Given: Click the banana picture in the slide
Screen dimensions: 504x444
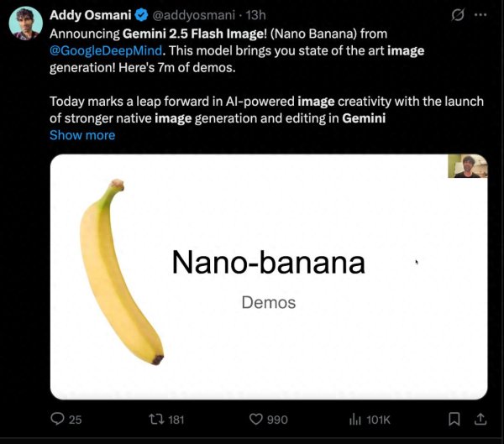Looking at the screenshot, I should (120, 271).
